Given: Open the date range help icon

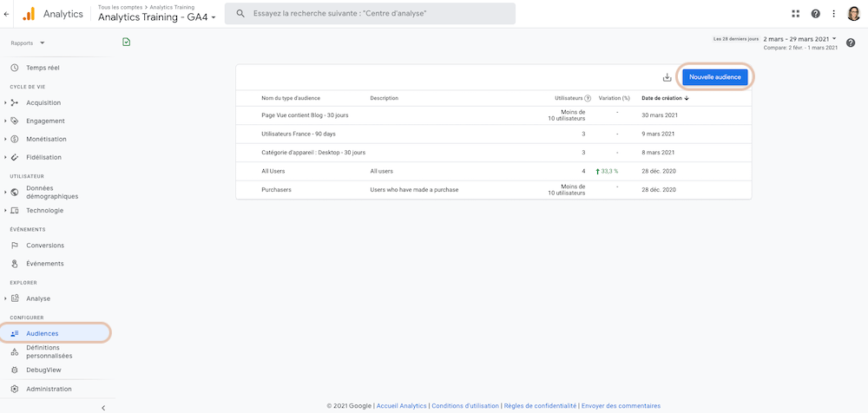Looking at the screenshot, I should [x=851, y=43].
